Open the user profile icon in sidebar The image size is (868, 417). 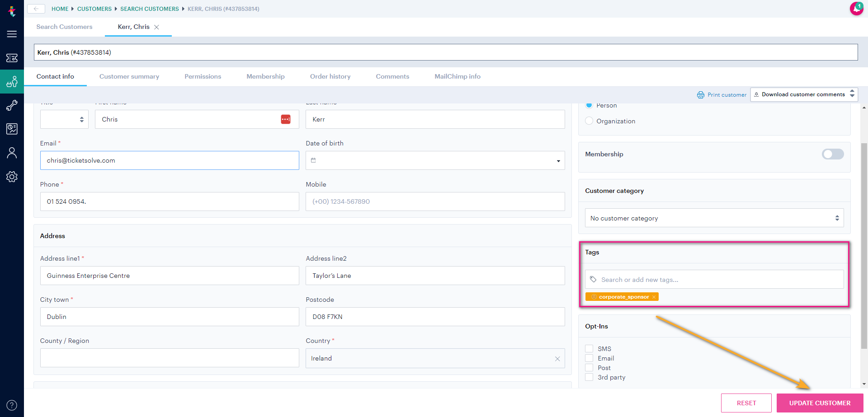[x=12, y=153]
